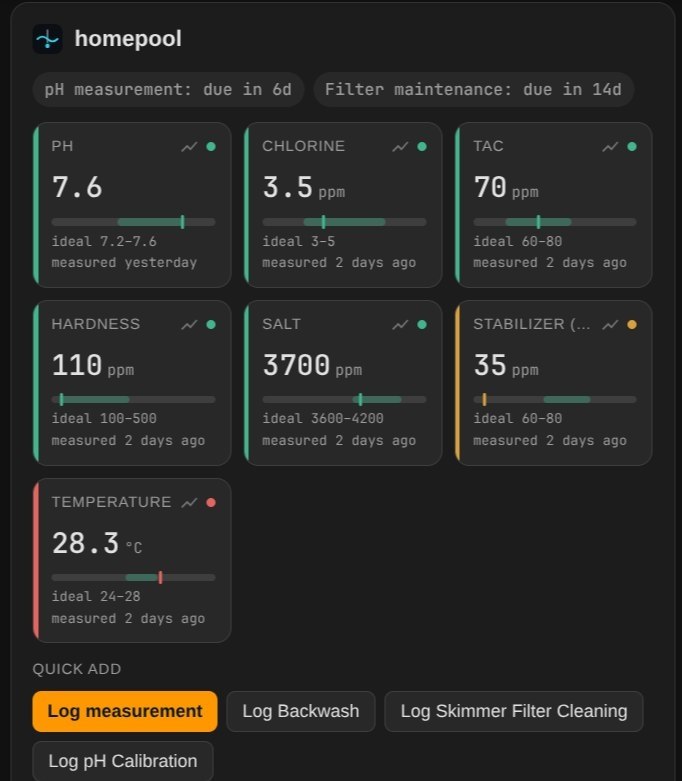This screenshot has height=781, width=682.
Task: Click the PH ideal range bar
Action: point(133,222)
